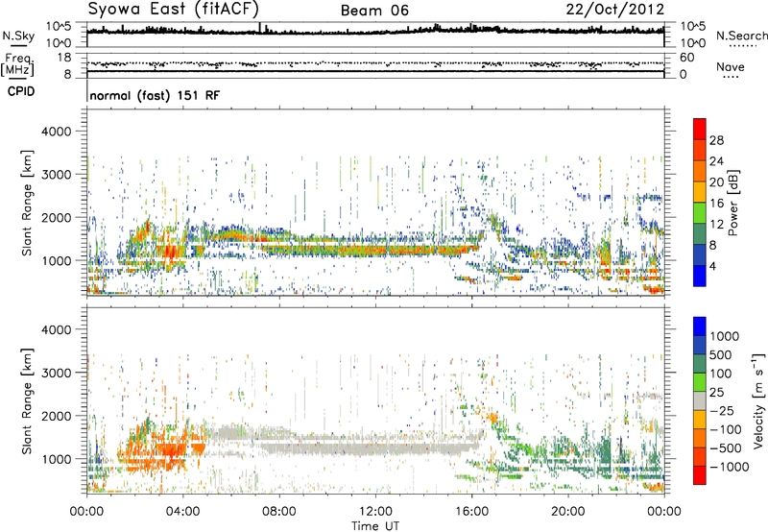768x532 pixels.
Task: Click the 'Nave' legend label
Action: point(731,67)
